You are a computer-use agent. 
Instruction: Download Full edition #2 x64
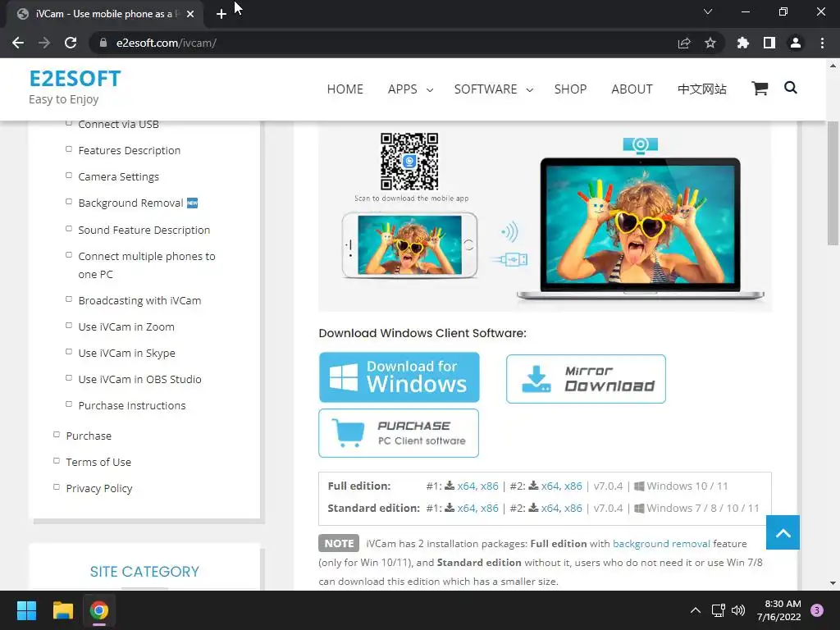(550, 486)
